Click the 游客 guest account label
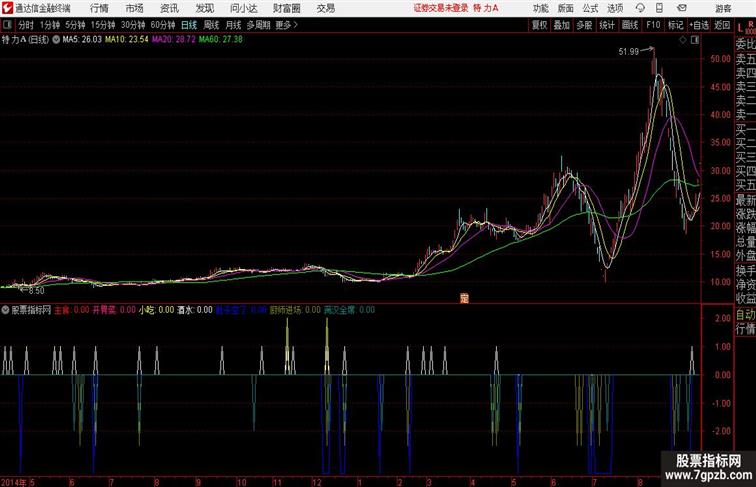756x487 pixels. pos(723,8)
